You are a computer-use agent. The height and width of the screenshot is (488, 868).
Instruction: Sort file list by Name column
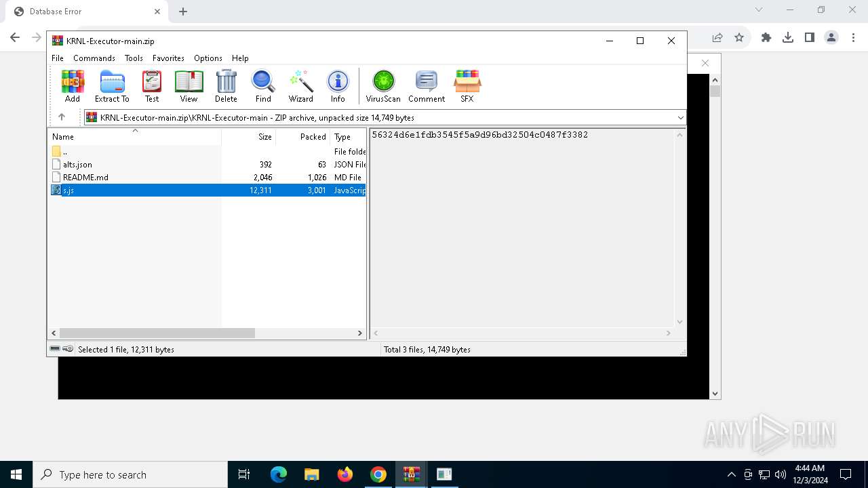pyautogui.click(x=134, y=137)
